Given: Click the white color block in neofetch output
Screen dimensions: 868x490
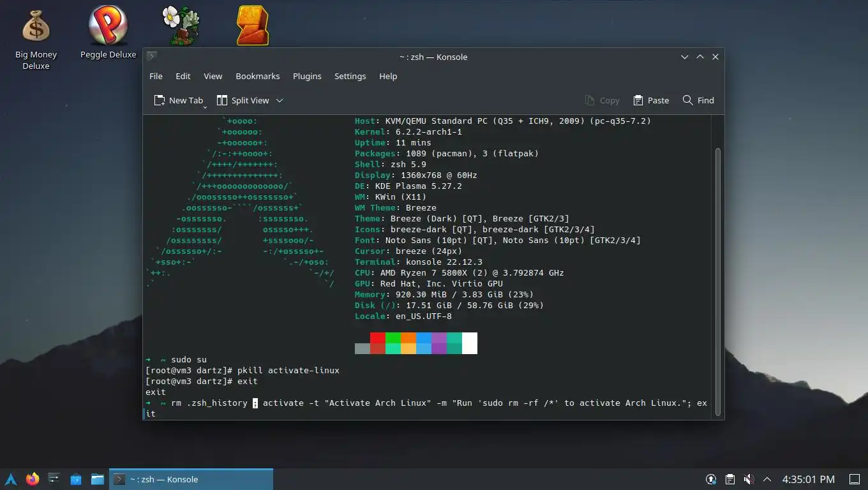Looking at the screenshot, I should point(470,343).
